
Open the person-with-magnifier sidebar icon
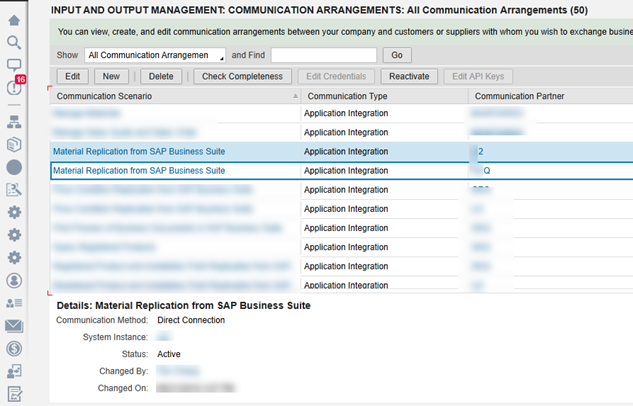point(14,190)
